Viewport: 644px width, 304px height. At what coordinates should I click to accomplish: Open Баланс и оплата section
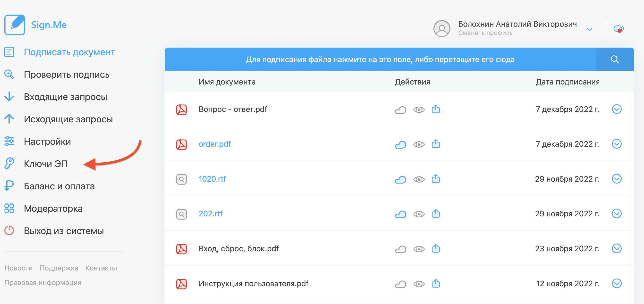point(59,186)
